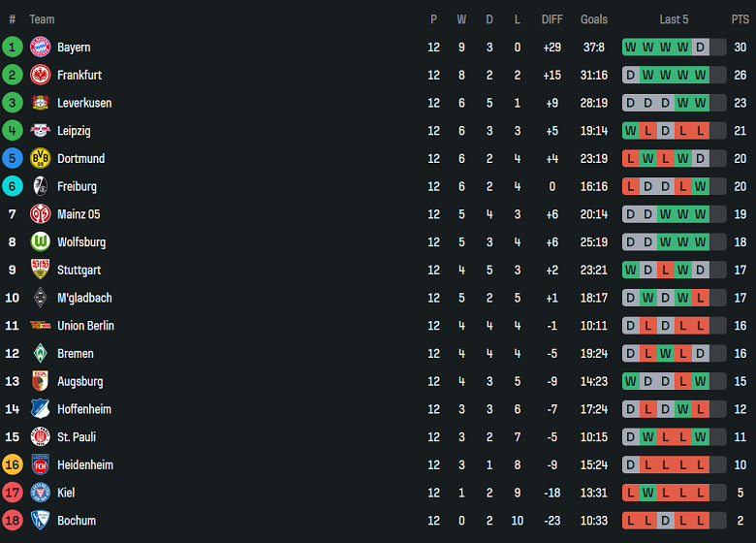Click the Heidenheim FCH badge
The image size is (756, 543).
[x=41, y=464]
